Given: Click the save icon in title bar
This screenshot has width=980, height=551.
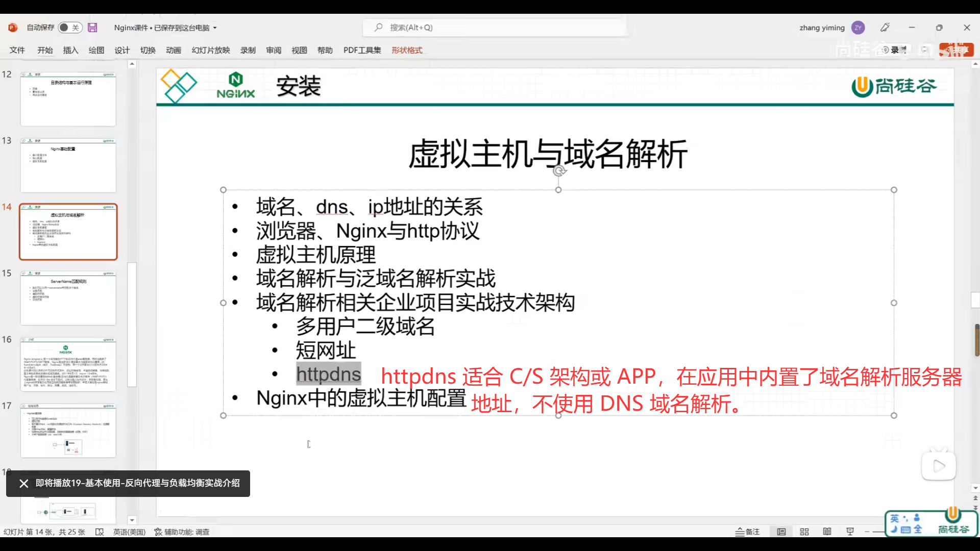Looking at the screenshot, I should click(92, 28).
